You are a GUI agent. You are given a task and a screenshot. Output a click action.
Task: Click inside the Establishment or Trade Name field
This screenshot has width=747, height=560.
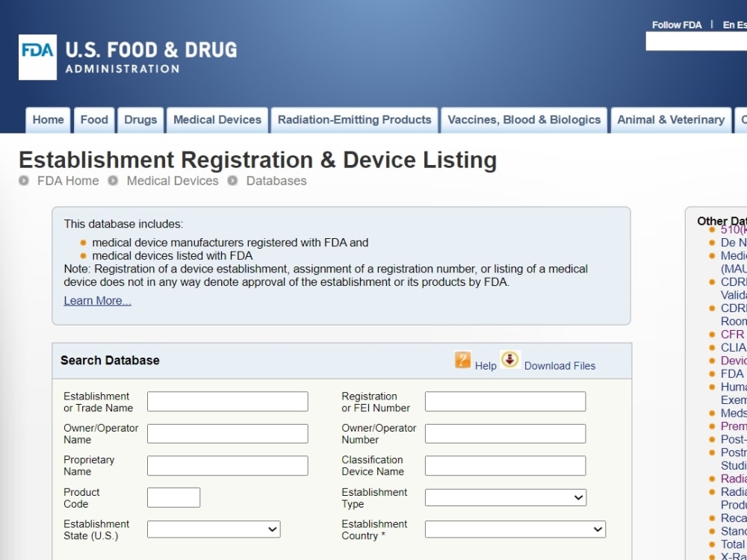[x=226, y=400]
